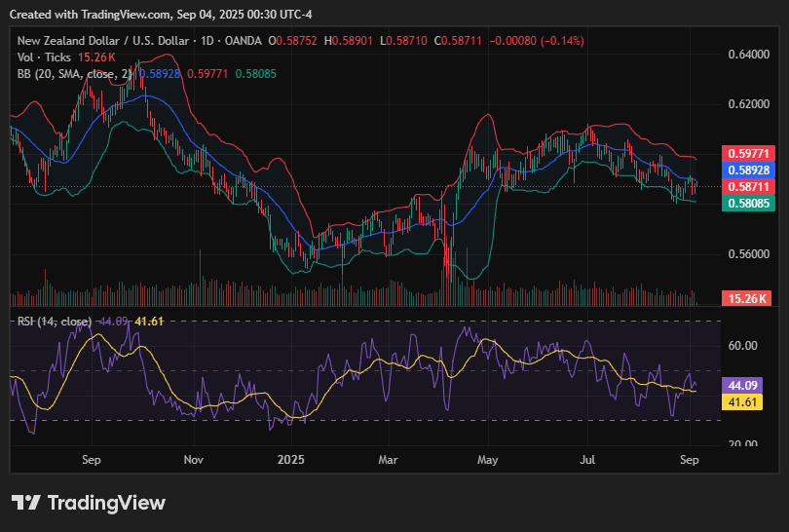Click the 2025 time axis label
The height and width of the screenshot is (532, 789).
291,460
